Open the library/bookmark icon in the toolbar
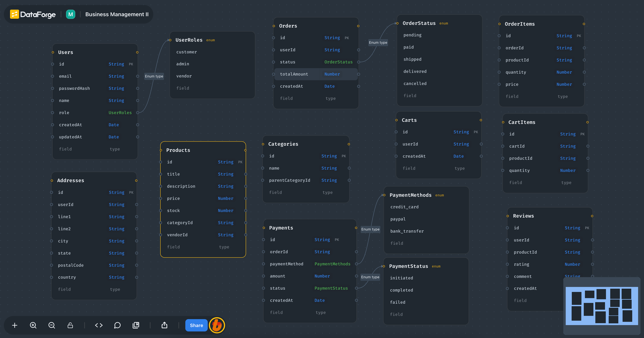 pyautogui.click(x=136, y=325)
